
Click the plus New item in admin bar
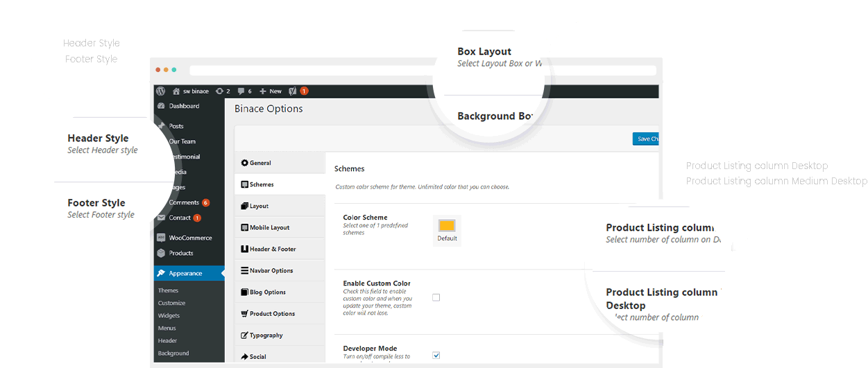click(271, 91)
